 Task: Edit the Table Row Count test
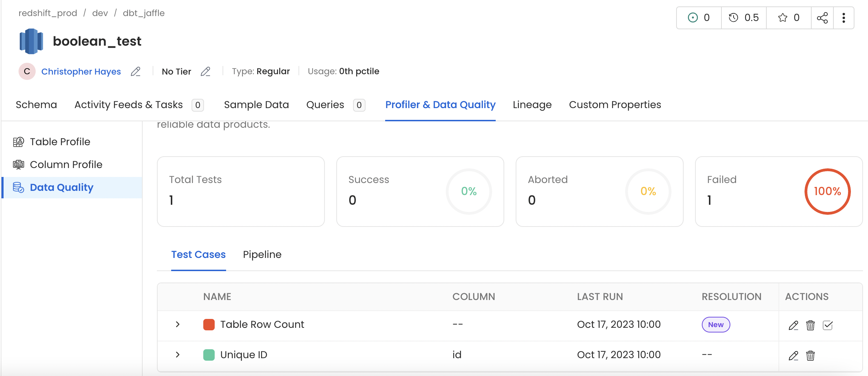pyautogui.click(x=793, y=325)
